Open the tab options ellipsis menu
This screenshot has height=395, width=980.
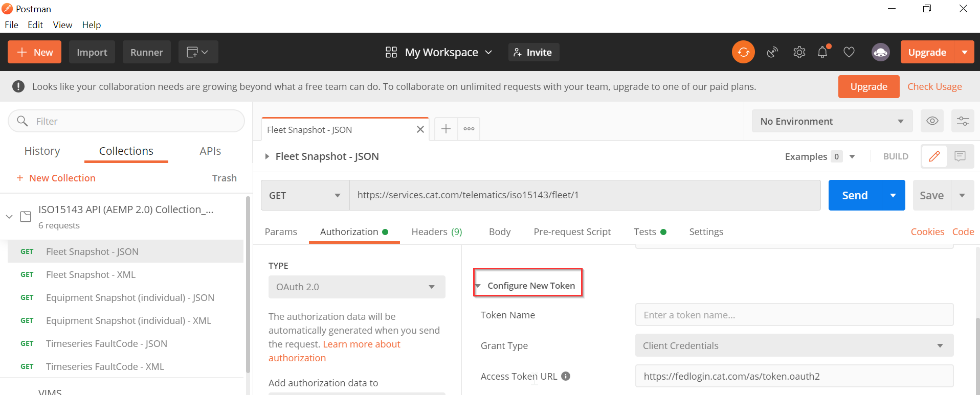(469, 129)
